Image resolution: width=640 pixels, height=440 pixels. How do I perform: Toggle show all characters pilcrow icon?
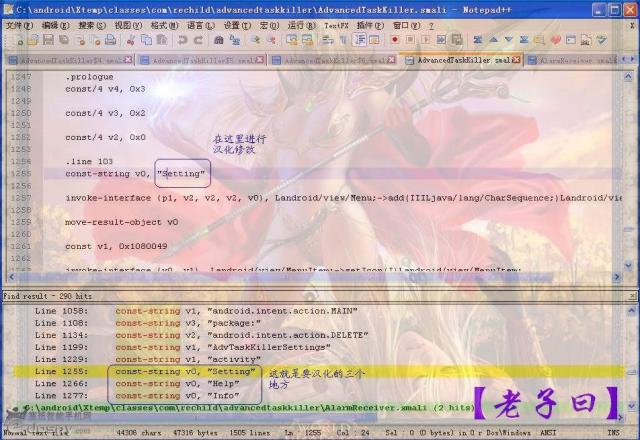(x=343, y=40)
